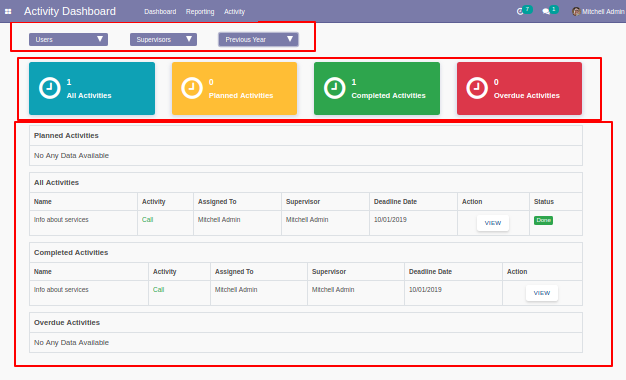Go to the Dashboard menu
626x380 pixels.
click(160, 12)
